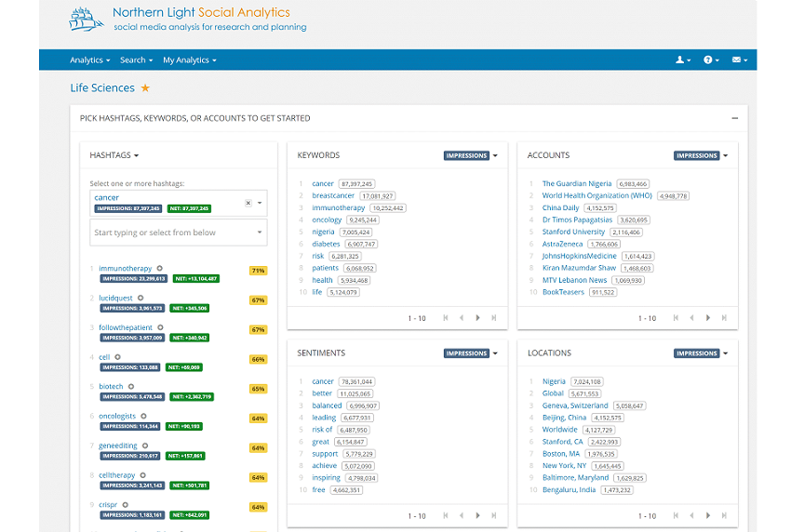Image resolution: width=804 pixels, height=532 pixels.
Task: Add lucidquest hashtag using its circle icon
Action: click(141, 298)
